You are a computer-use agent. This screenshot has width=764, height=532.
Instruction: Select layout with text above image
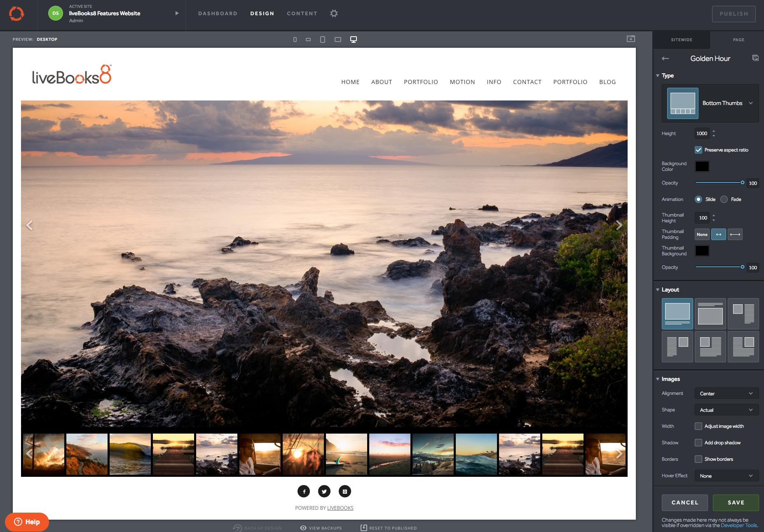(x=710, y=314)
